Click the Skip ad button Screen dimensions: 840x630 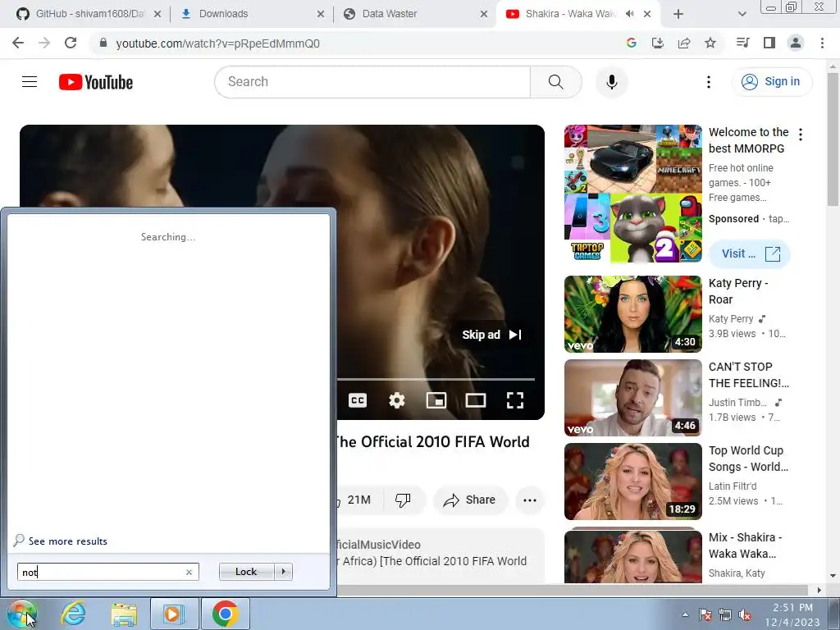[x=492, y=335]
